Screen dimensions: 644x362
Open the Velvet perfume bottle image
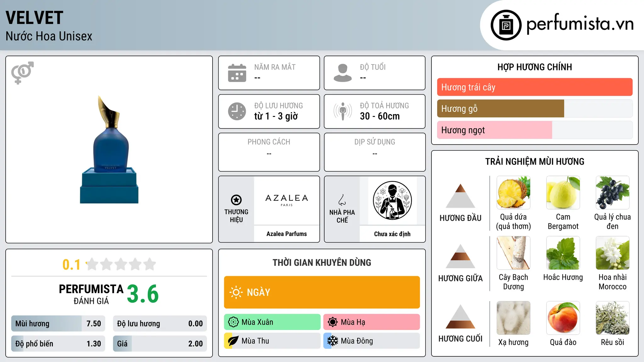click(109, 150)
